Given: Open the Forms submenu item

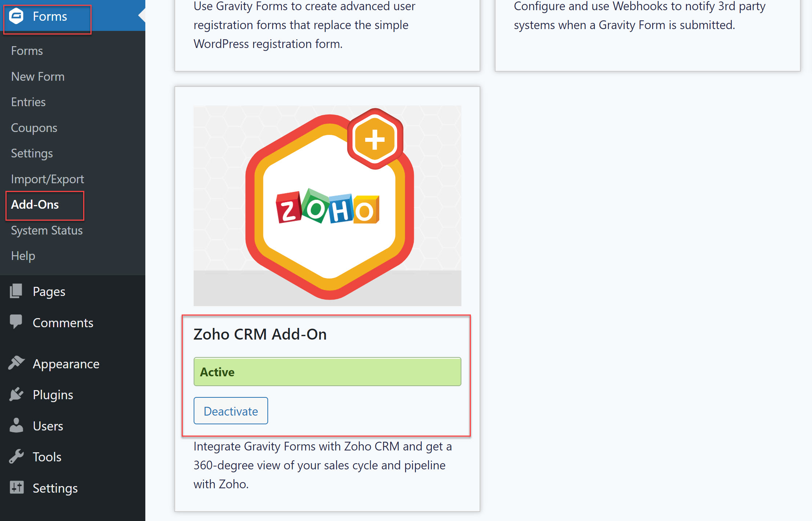Looking at the screenshot, I should (27, 51).
